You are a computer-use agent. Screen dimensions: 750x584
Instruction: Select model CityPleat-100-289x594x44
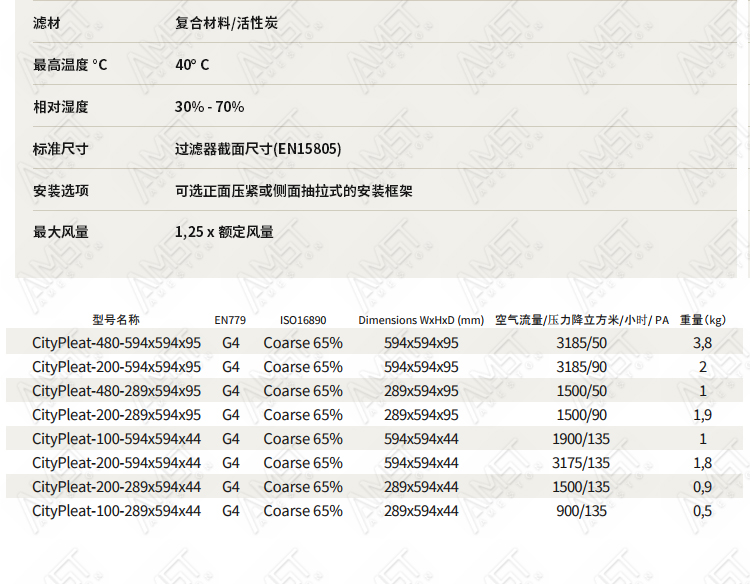[x=117, y=511]
